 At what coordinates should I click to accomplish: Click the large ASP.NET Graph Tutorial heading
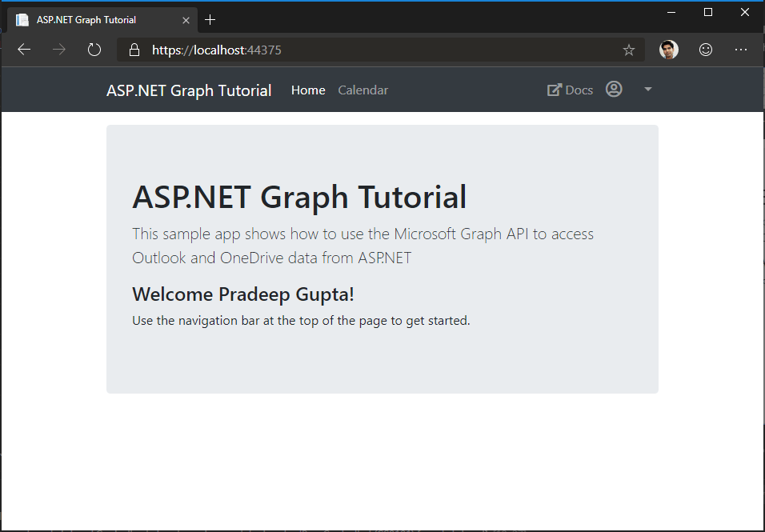click(299, 197)
